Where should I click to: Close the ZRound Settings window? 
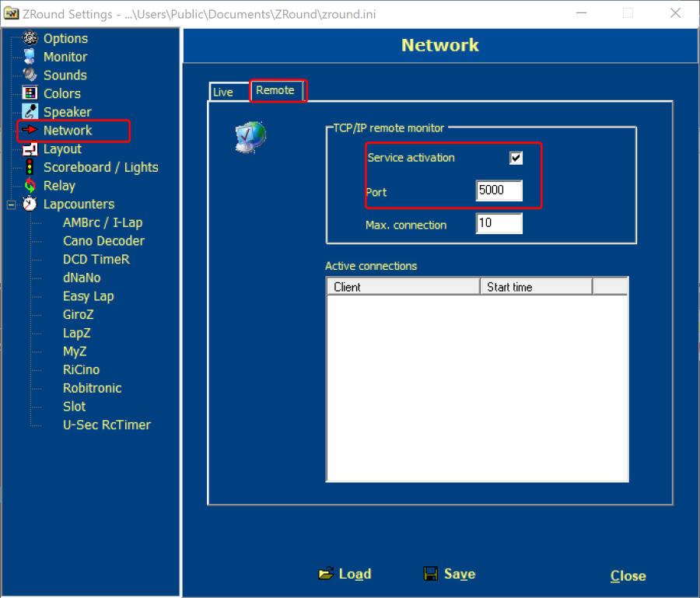tap(675, 13)
